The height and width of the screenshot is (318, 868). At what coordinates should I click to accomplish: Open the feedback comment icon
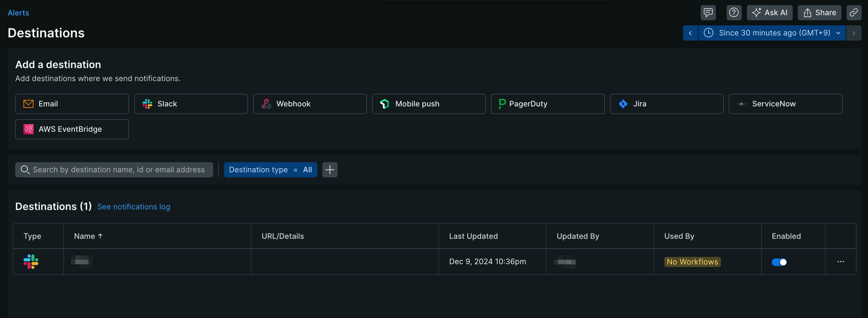[x=708, y=12]
